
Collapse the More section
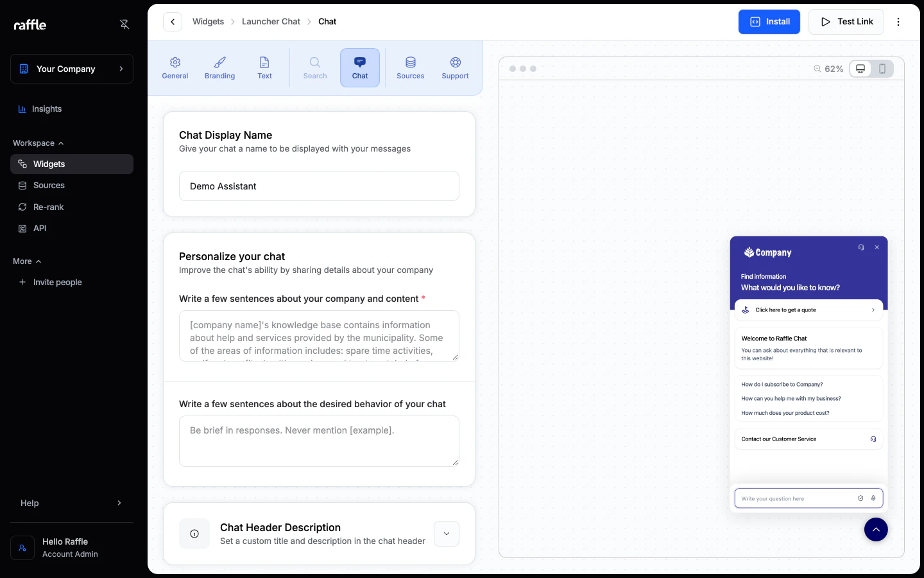coord(27,261)
